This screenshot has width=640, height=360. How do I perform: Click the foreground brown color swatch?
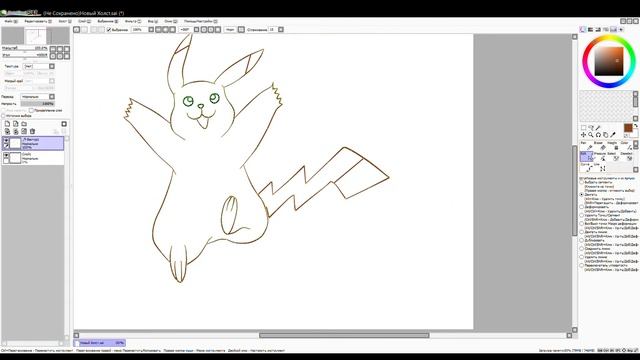point(628,128)
